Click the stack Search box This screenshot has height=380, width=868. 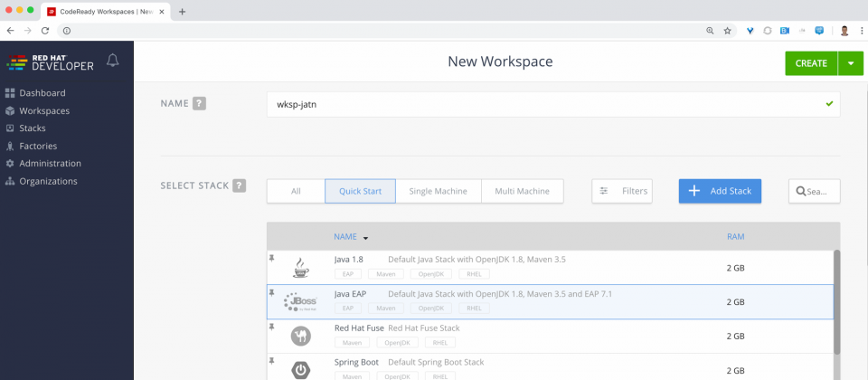tap(815, 191)
